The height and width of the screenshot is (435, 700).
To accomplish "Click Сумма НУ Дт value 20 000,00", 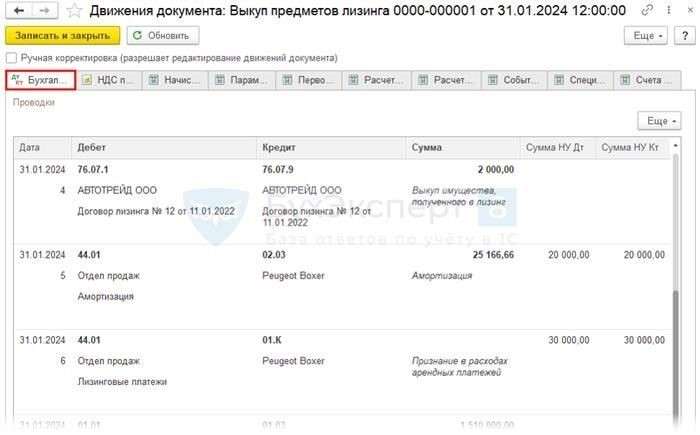I will pos(568,255).
